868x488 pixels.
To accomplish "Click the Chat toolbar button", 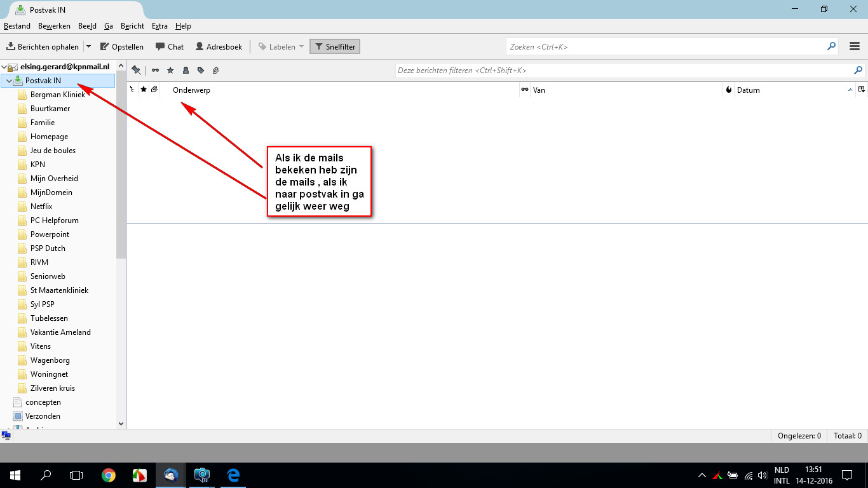I will tap(170, 46).
